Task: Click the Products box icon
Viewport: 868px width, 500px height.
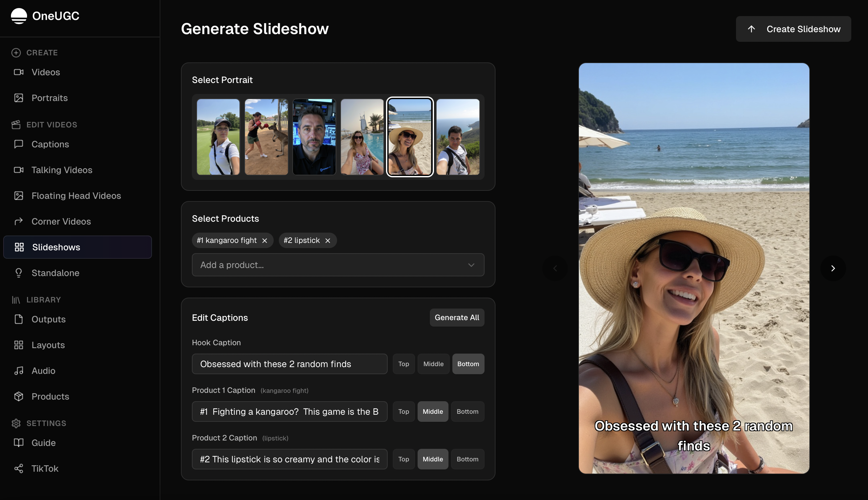Action: [19, 397]
